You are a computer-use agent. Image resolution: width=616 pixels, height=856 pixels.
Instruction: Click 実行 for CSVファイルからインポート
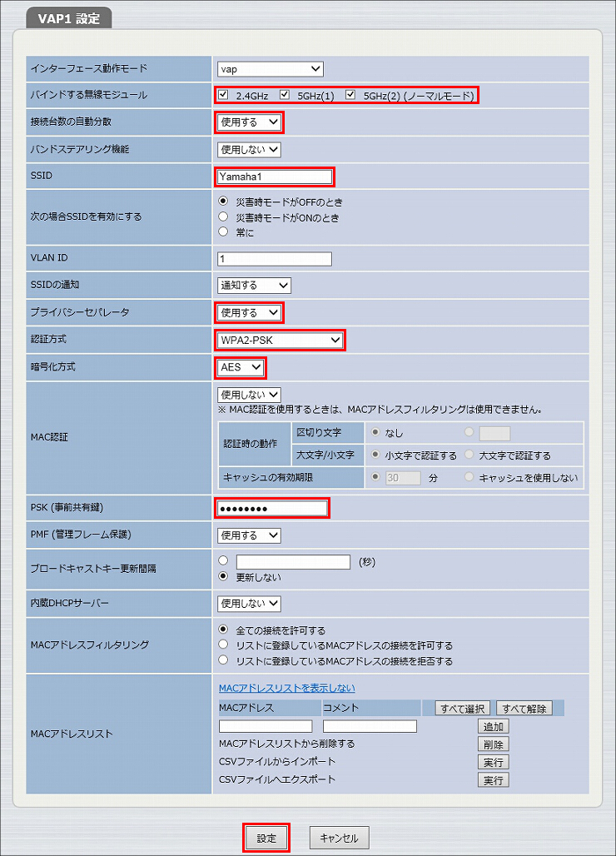494,762
